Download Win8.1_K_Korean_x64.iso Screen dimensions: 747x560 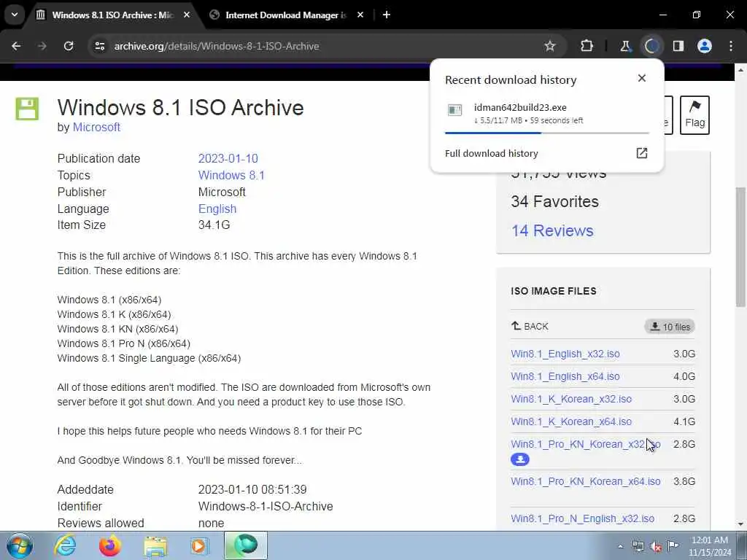click(571, 421)
